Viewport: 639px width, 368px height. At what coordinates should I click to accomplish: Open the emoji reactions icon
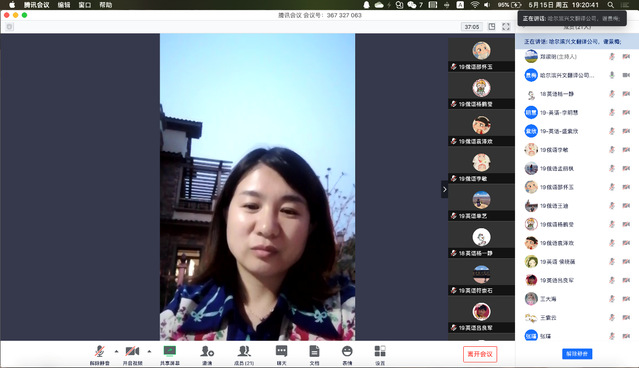click(x=347, y=354)
